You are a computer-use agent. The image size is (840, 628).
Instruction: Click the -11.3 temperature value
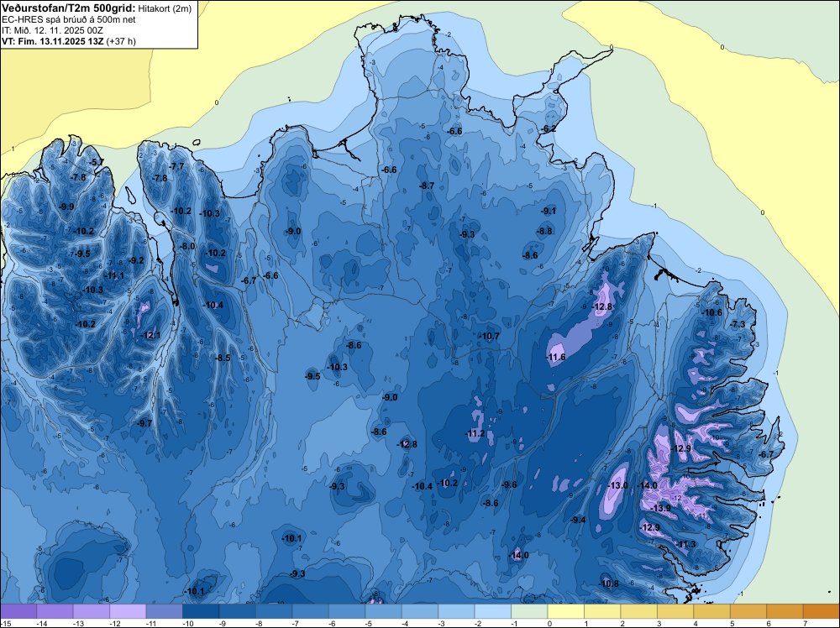[x=687, y=544]
